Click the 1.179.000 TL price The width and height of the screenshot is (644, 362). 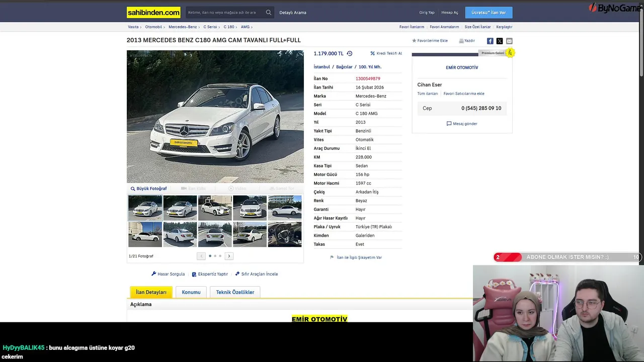pos(329,53)
